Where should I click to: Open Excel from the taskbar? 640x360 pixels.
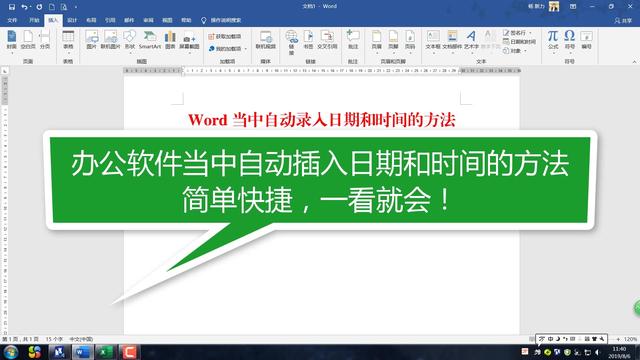coord(105,352)
